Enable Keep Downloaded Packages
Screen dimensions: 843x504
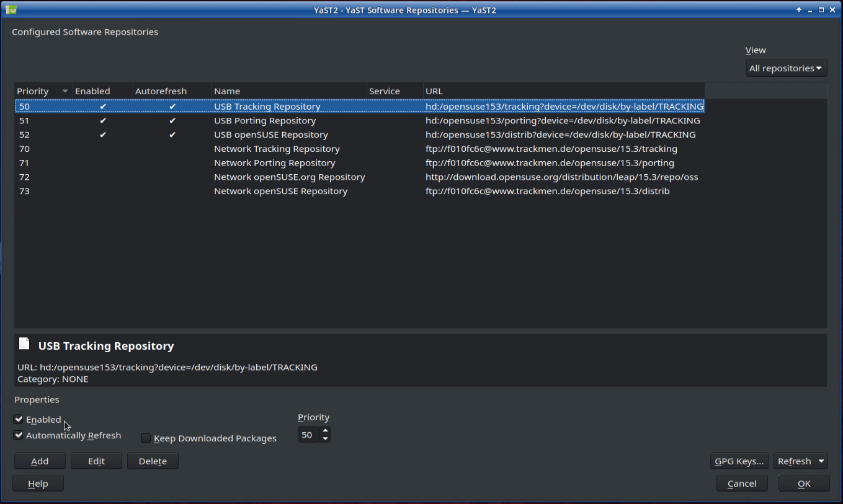146,438
